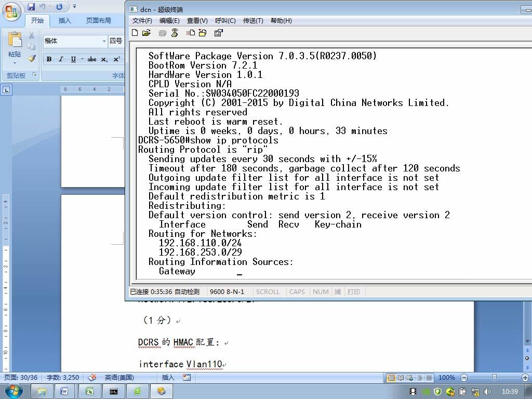
Task: Click the Word Office button
Action: [12, 11]
